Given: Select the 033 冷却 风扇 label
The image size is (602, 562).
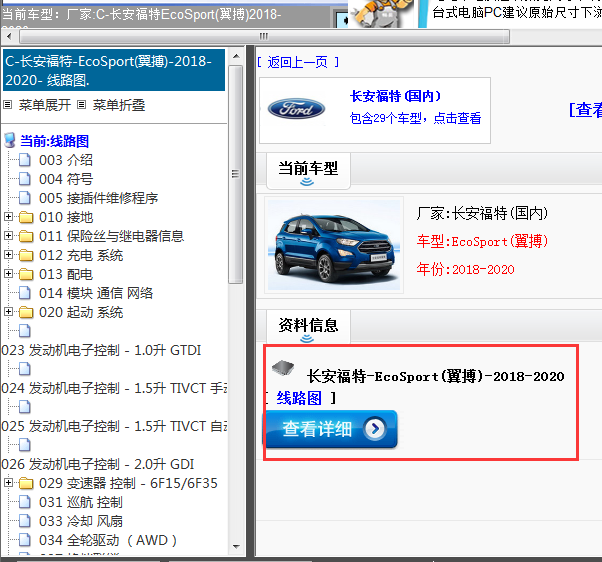Looking at the screenshot, I should pyautogui.click(x=81, y=521).
